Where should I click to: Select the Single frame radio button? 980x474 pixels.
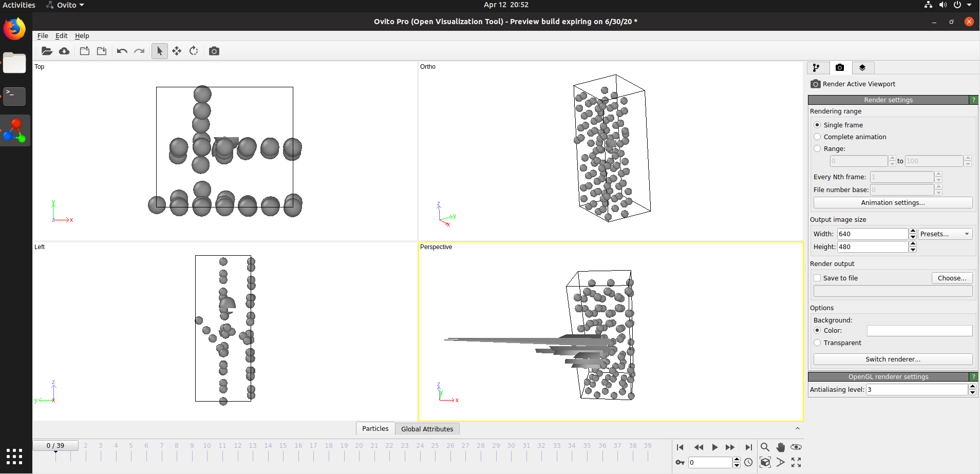(817, 125)
